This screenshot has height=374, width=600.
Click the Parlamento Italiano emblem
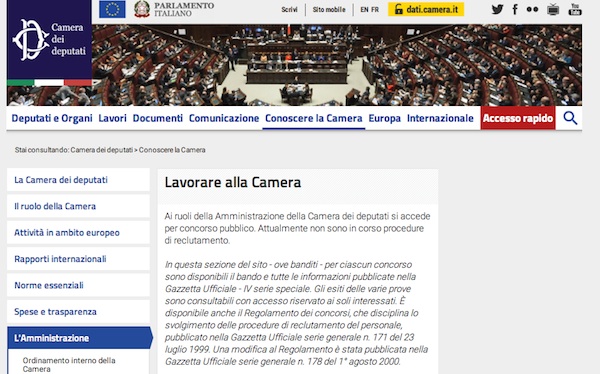tap(142, 9)
